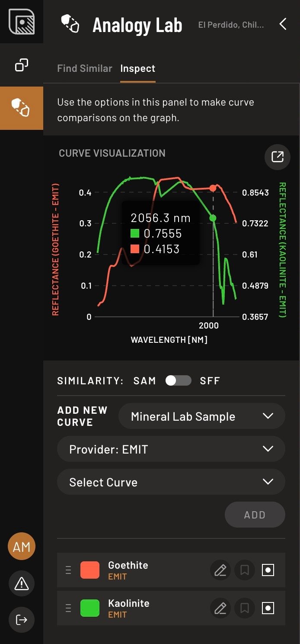
Task: Collapse panel with the back chevron
Action: point(283,24)
